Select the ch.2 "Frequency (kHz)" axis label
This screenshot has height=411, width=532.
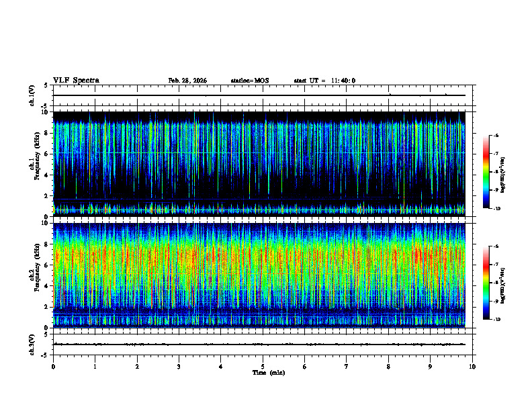(37, 267)
